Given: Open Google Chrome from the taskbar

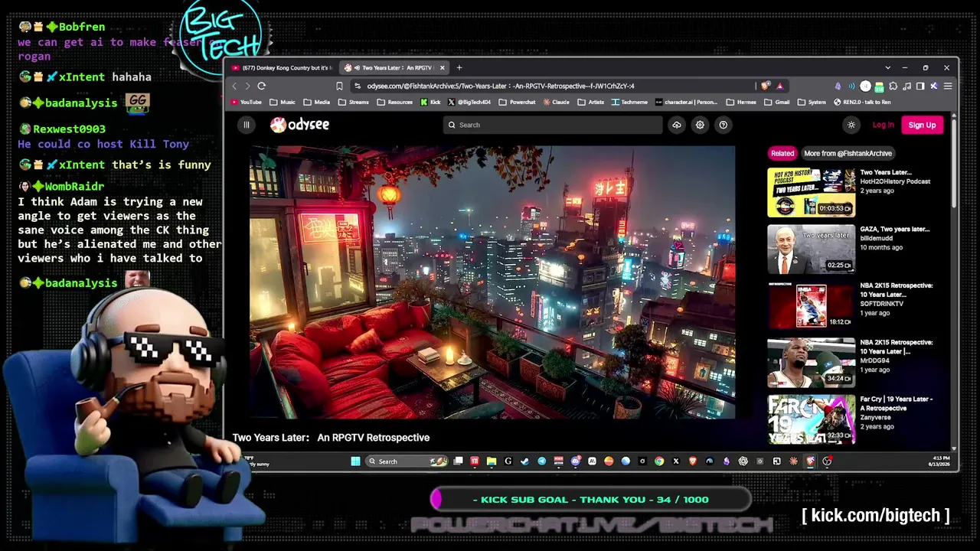Looking at the screenshot, I should pos(659,461).
